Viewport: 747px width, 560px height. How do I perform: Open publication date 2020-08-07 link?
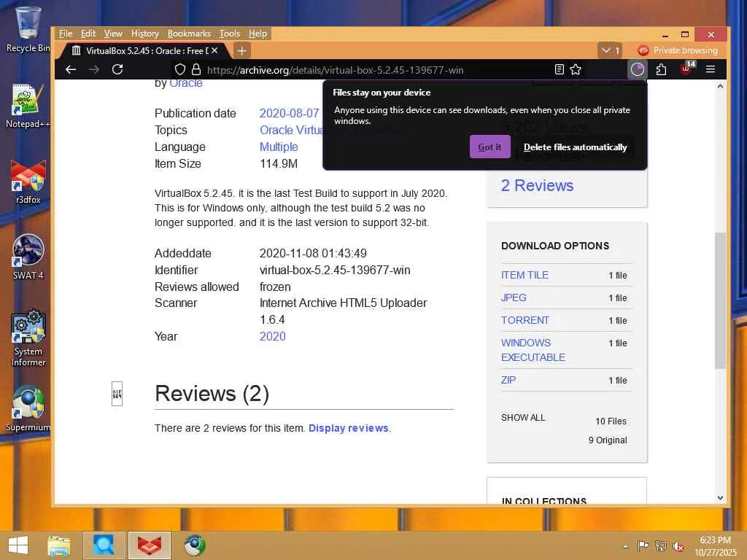click(x=289, y=113)
